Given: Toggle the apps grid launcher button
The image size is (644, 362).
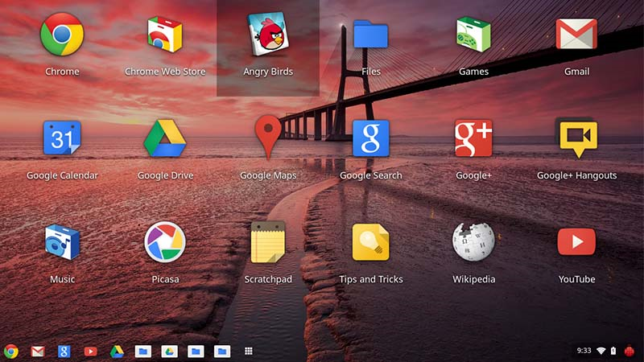Looking at the screenshot, I should click(x=249, y=351).
